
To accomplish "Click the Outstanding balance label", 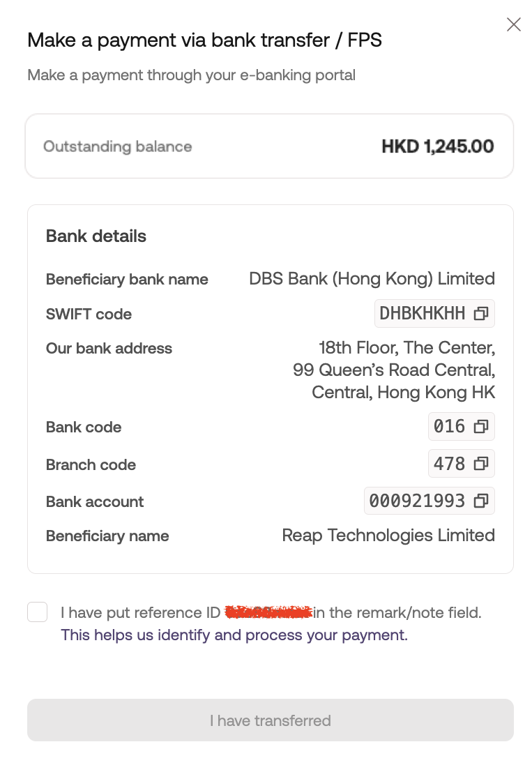I will click(x=117, y=146).
